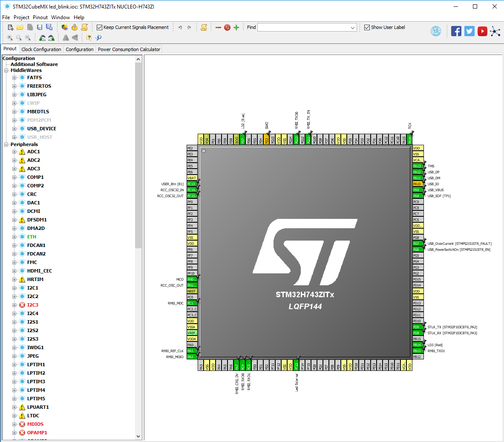The width and height of the screenshot is (504, 442).
Task: Open the YouTube link icon
Action: click(x=482, y=31)
